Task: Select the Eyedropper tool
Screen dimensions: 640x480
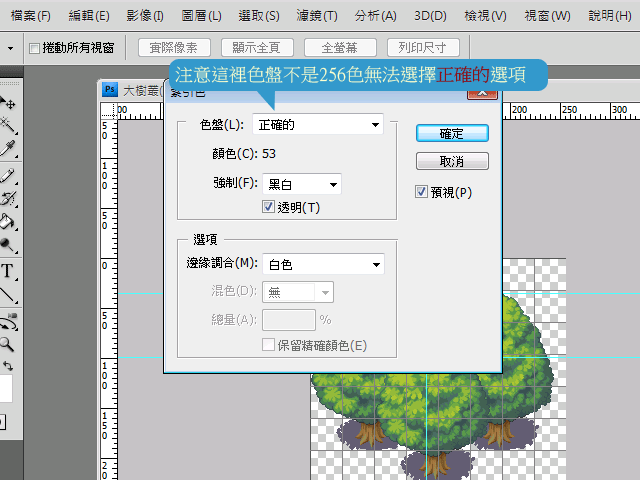Action: point(7,149)
